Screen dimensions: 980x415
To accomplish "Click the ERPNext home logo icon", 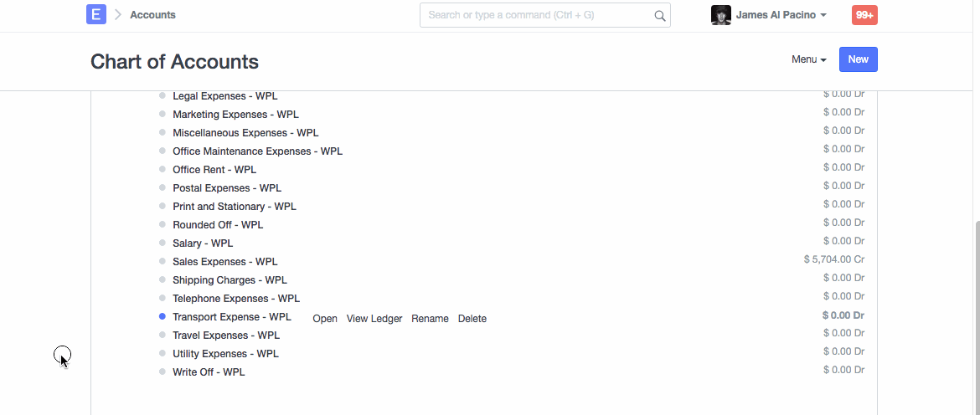I will [96, 14].
